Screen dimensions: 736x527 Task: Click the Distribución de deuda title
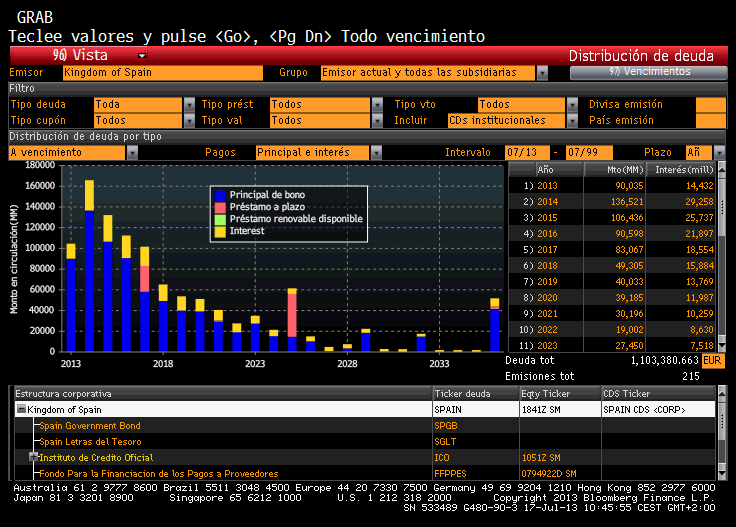tap(641, 56)
